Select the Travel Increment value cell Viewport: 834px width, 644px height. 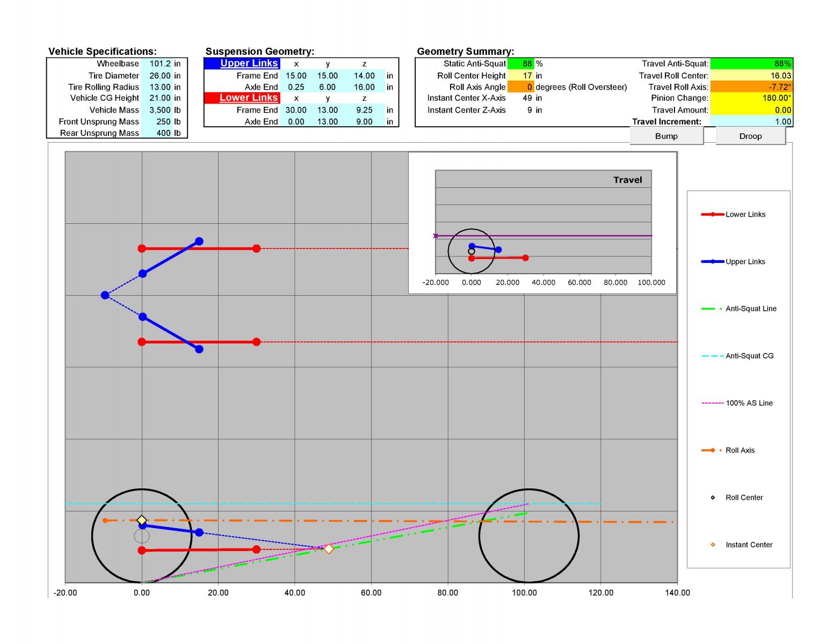coord(751,122)
